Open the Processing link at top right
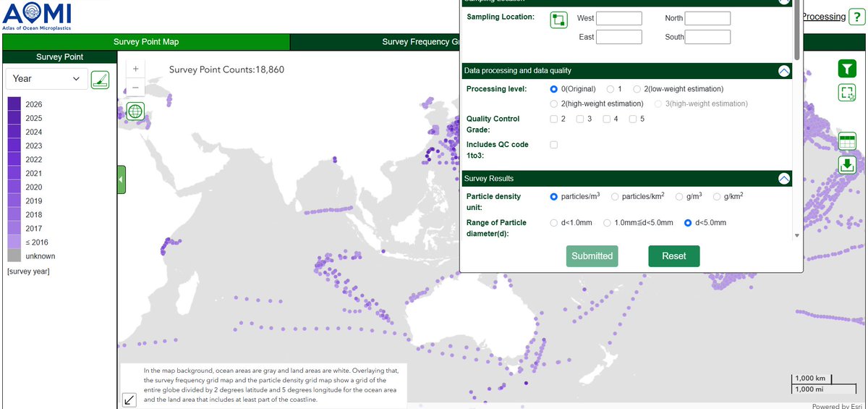This screenshot has height=409, width=868. click(x=823, y=17)
